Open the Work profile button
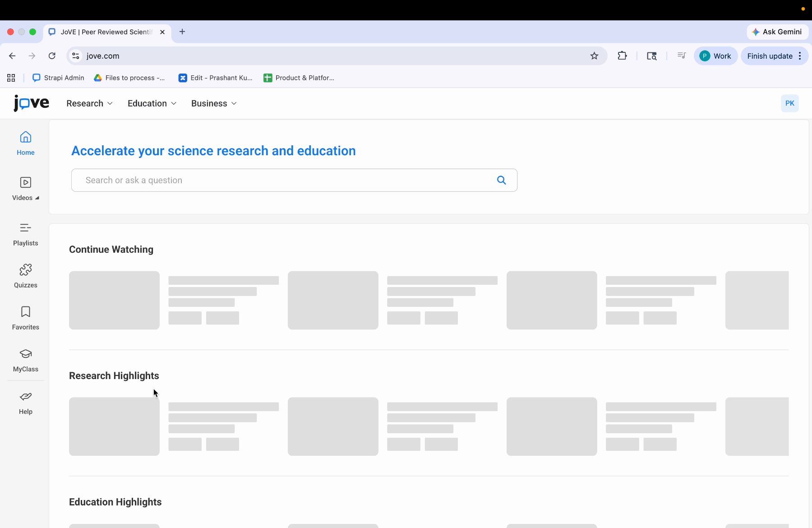The image size is (812, 528). point(715,56)
